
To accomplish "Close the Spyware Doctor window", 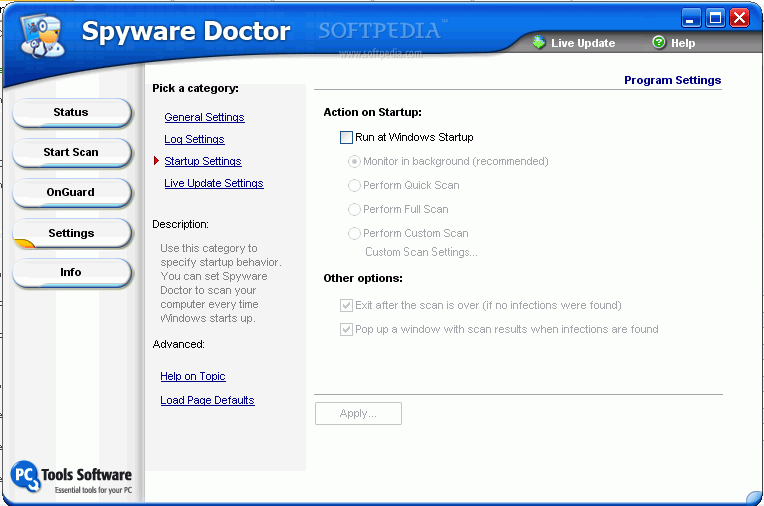I will [x=739, y=19].
